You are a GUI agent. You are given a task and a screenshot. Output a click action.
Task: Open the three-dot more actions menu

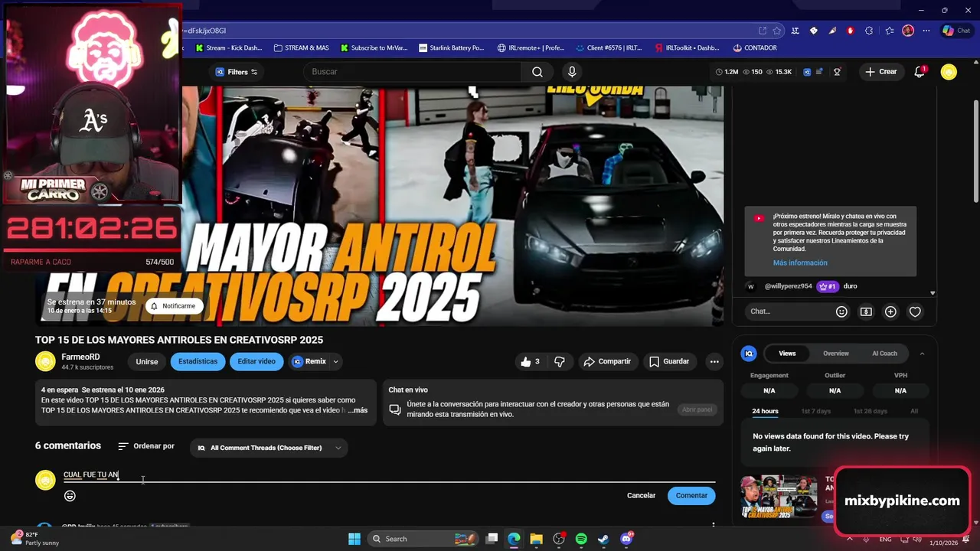click(x=714, y=362)
